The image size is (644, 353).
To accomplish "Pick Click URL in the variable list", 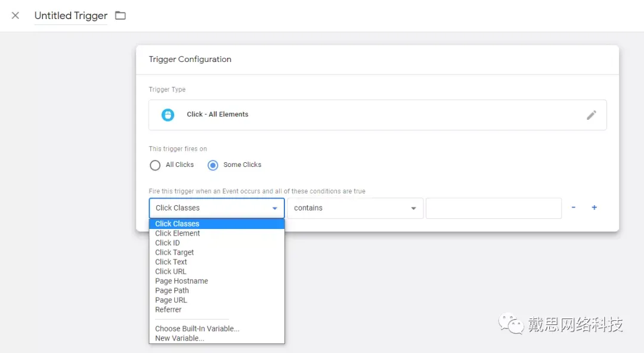I will (171, 272).
